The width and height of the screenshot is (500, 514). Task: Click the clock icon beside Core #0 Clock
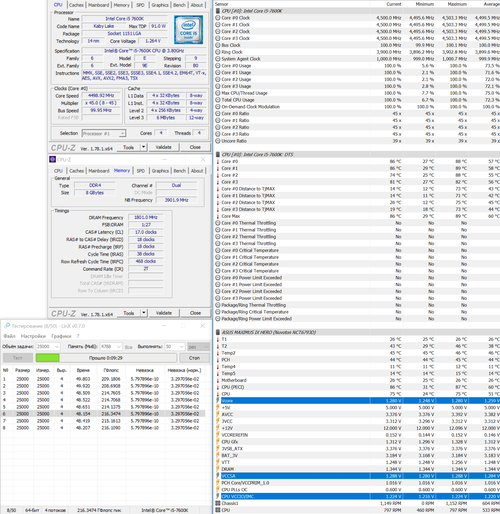[218, 18]
